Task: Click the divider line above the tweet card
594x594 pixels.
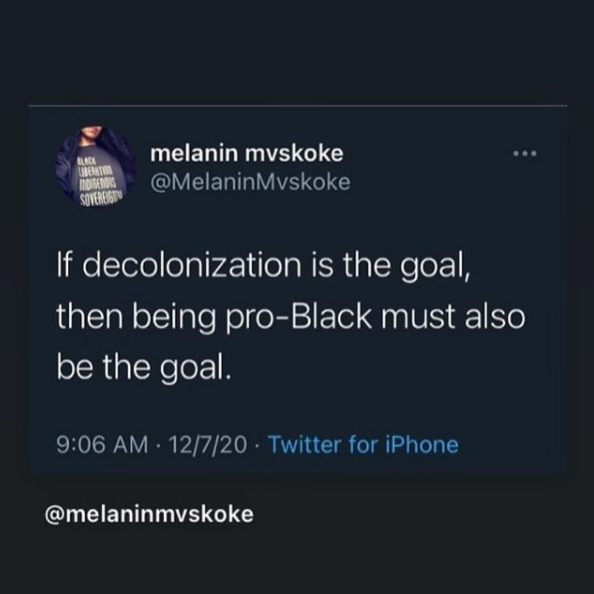Action: [x=298, y=106]
